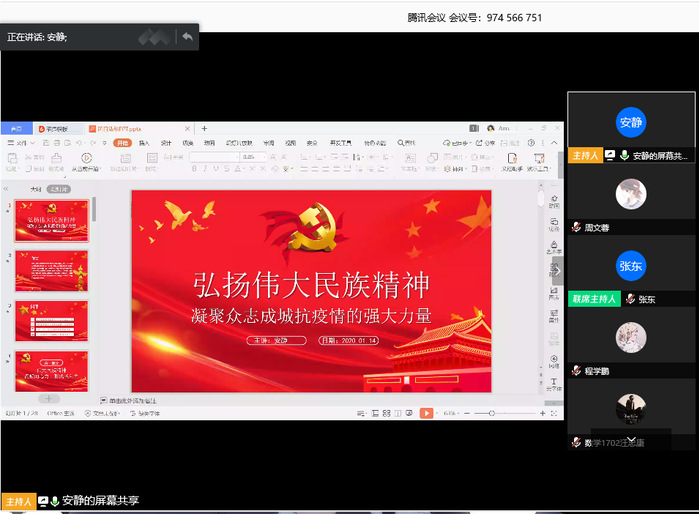Screen dimensions: 699x514
Task: Open a new document tab with plus button
Action: (204, 128)
